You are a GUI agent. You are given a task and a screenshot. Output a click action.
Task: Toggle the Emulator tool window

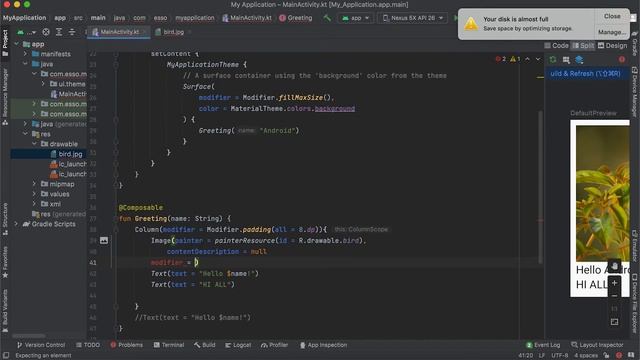click(635, 246)
